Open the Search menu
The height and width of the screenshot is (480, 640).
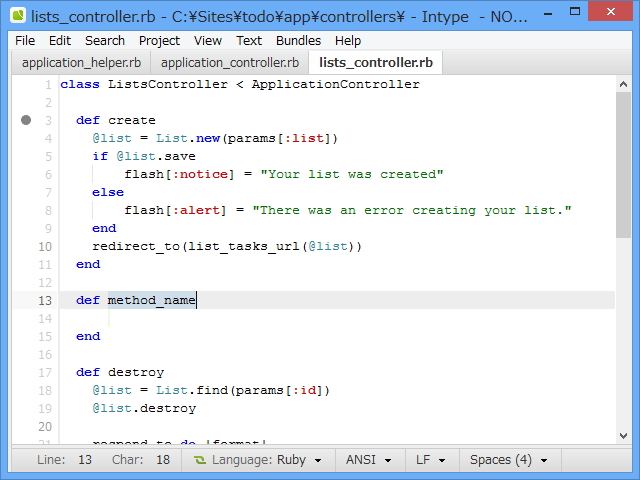(105, 41)
